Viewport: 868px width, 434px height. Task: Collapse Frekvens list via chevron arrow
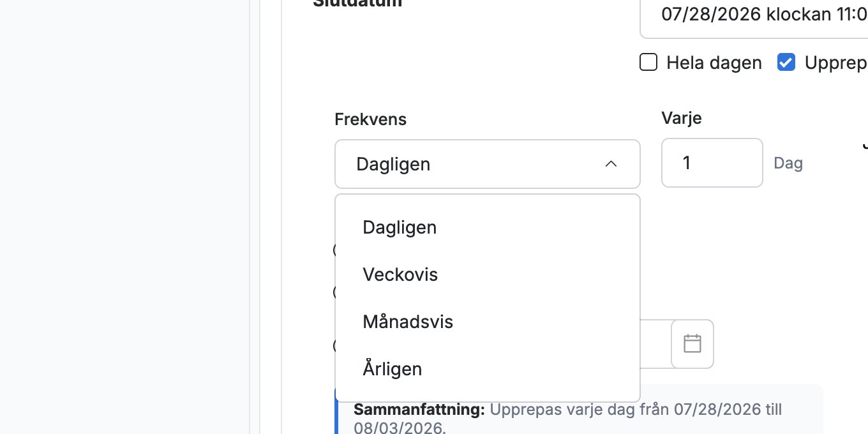click(x=611, y=164)
